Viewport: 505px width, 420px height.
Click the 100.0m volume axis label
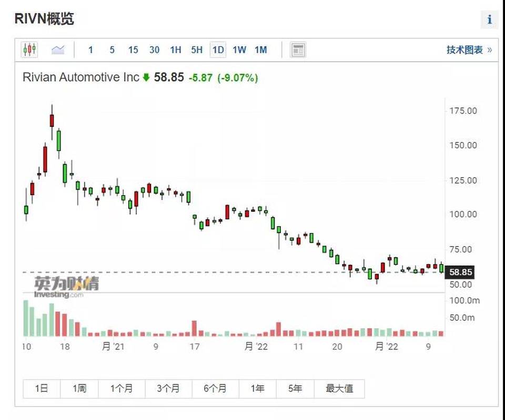(464, 301)
